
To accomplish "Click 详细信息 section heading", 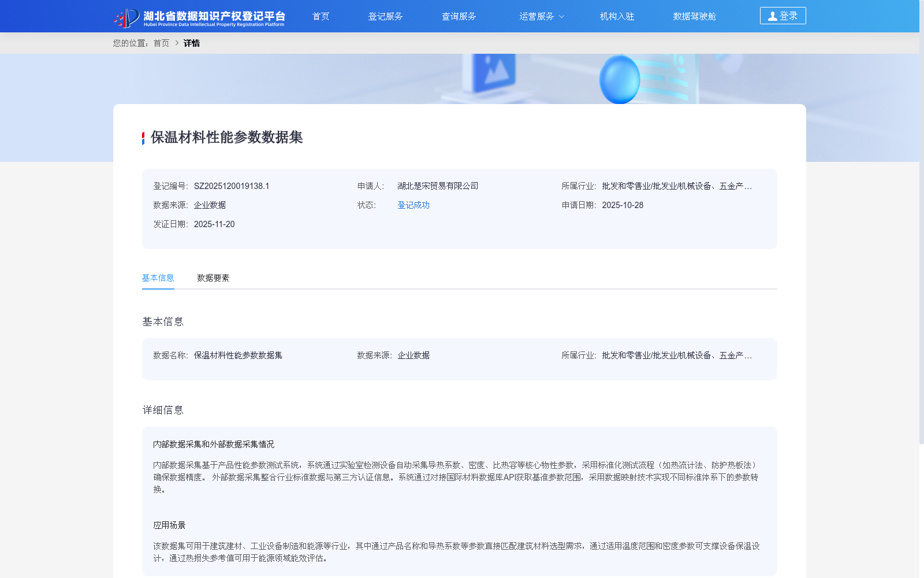I will click(x=163, y=410).
